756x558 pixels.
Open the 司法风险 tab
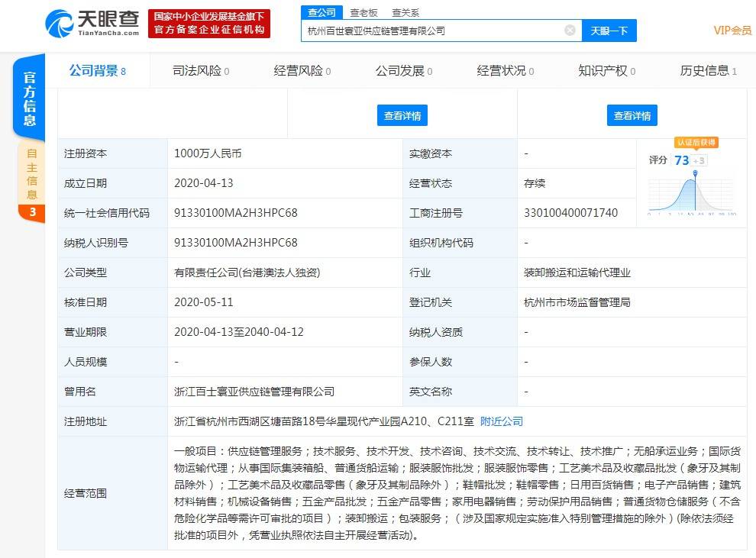pyautogui.click(x=201, y=71)
